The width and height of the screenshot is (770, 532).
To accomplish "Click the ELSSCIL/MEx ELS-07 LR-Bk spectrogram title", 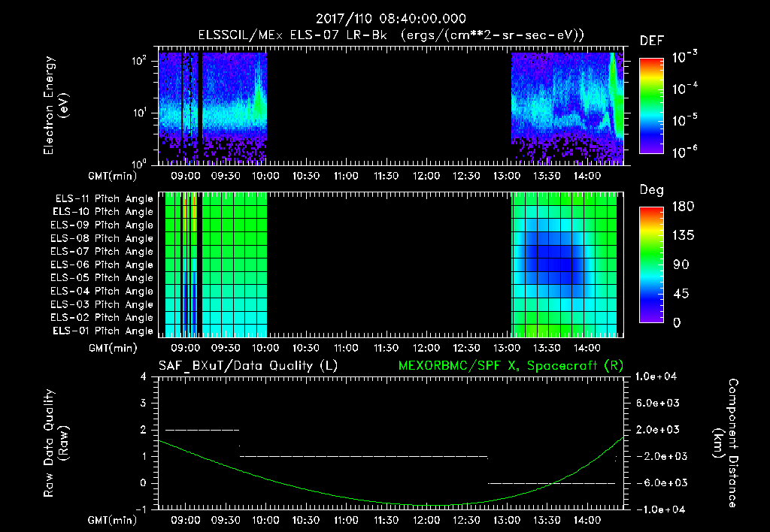I will pyautogui.click(x=391, y=35).
